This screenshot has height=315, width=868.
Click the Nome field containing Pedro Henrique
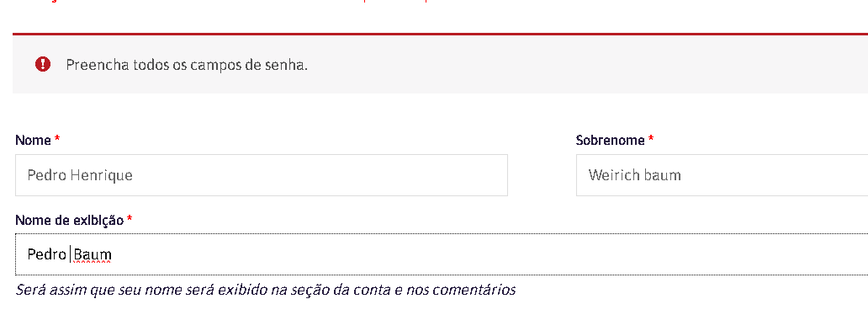262,175
